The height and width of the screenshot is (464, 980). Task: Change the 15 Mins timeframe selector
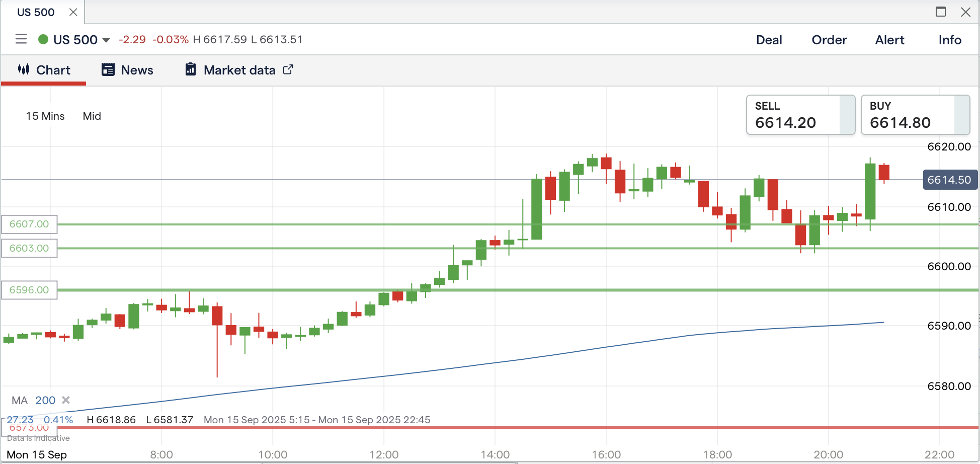click(45, 116)
